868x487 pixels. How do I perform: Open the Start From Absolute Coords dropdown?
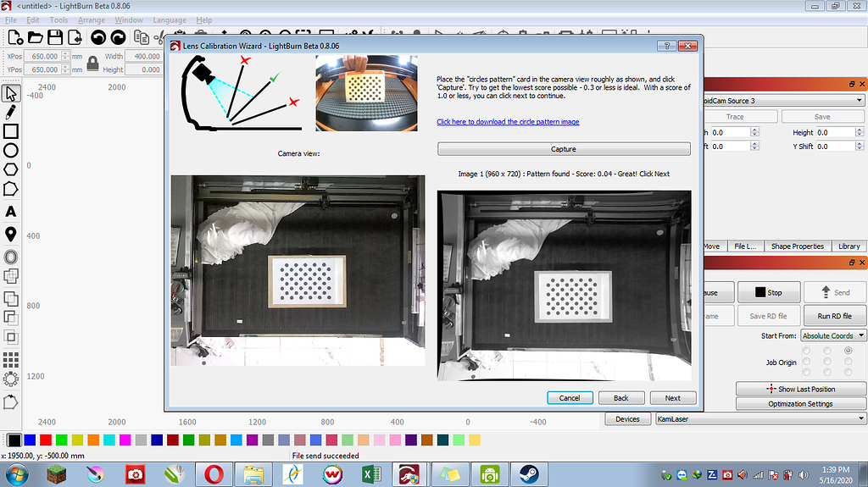pos(833,336)
